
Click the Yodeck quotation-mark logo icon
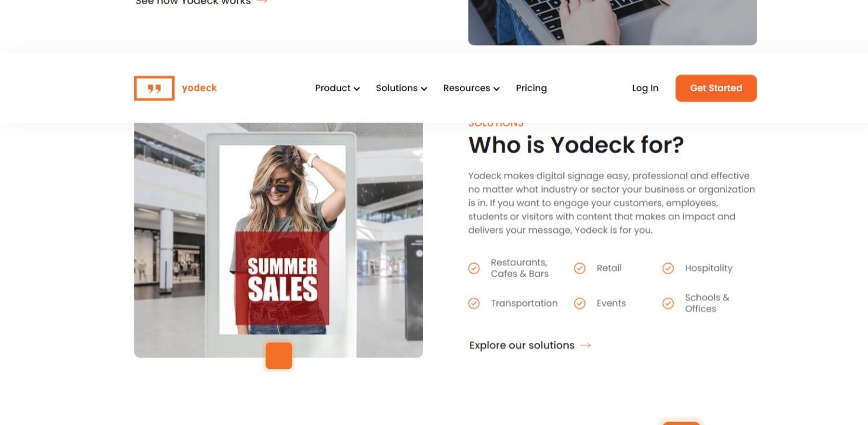154,88
